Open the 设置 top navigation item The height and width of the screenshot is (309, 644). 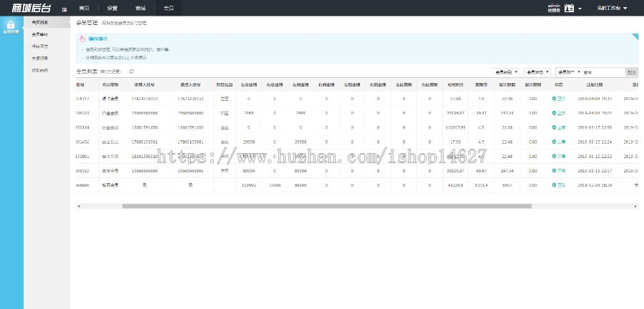pyautogui.click(x=112, y=8)
